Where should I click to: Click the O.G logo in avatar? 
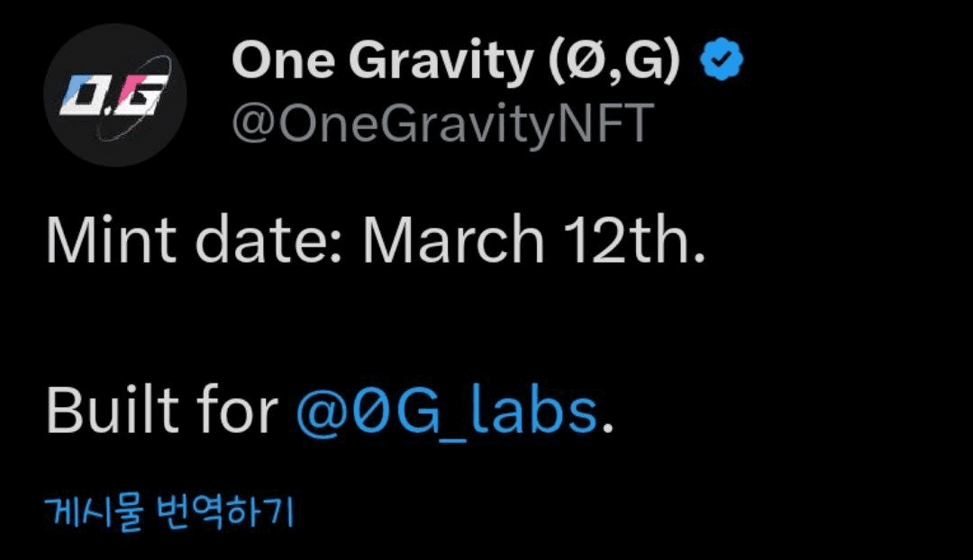click(114, 96)
